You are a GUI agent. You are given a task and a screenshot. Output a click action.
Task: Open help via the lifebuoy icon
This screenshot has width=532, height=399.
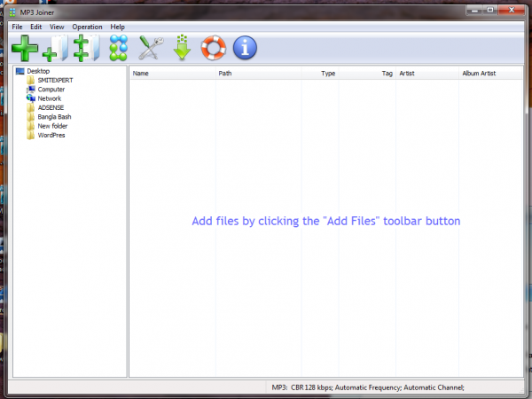coord(214,48)
